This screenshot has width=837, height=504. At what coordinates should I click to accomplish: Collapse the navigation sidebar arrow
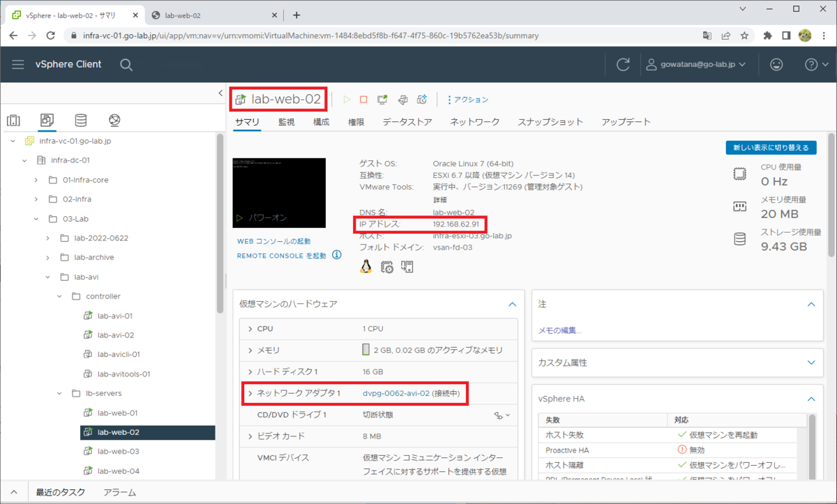click(x=220, y=93)
